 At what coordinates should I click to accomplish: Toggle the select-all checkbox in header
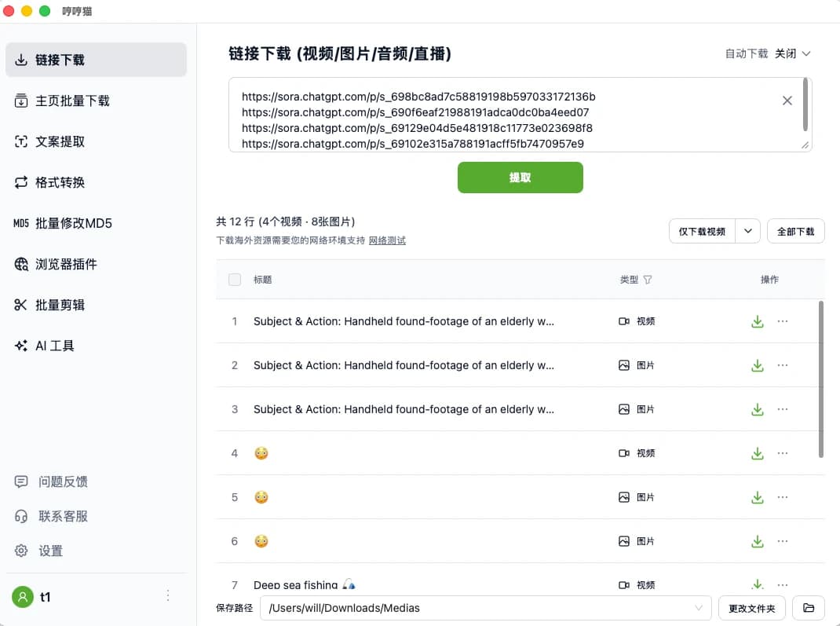coord(235,280)
